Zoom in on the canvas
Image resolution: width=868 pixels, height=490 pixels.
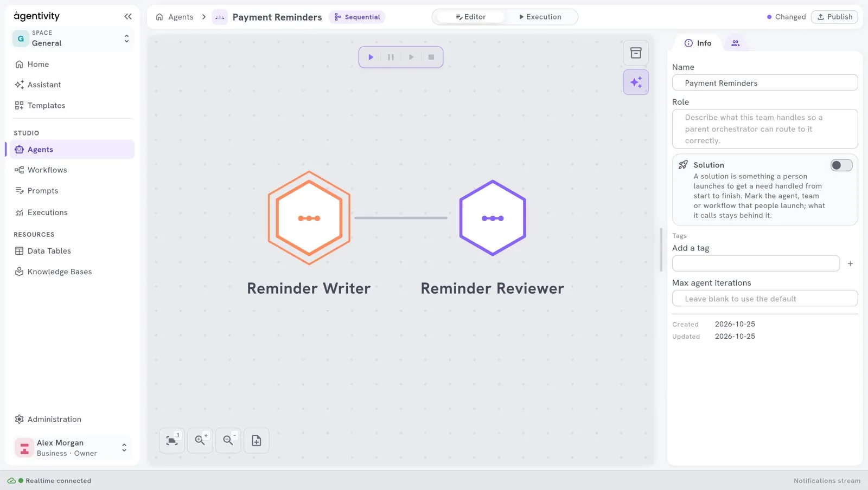tap(200, 441)
